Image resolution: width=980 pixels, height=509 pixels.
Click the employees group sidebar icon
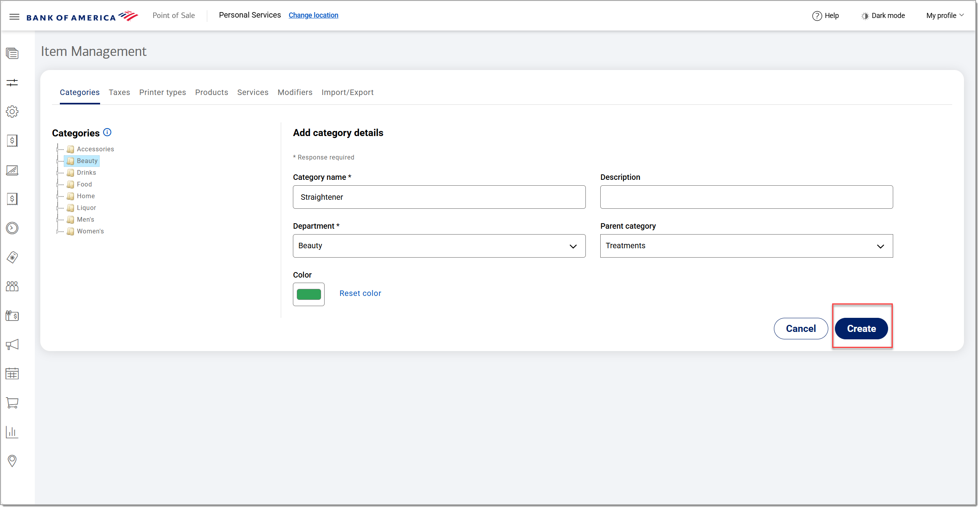(x=12, y=287)
